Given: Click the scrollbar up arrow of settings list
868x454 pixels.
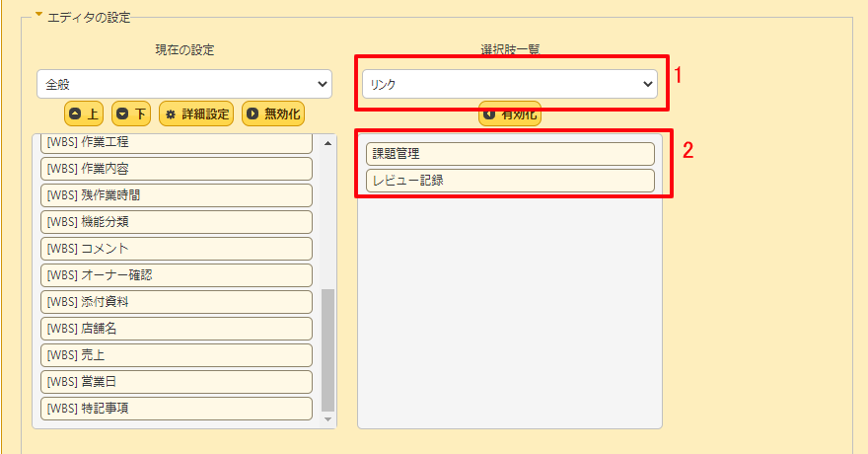Looking at the screenshot, I should click(x=327, y=143).
